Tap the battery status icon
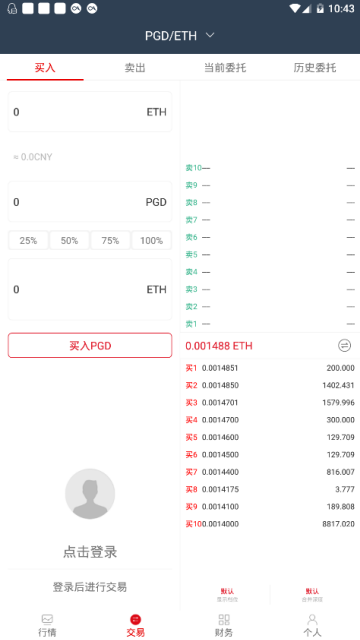Image resolution: width=360 pixels, height=640 pixels. click(x=320, y=9)
